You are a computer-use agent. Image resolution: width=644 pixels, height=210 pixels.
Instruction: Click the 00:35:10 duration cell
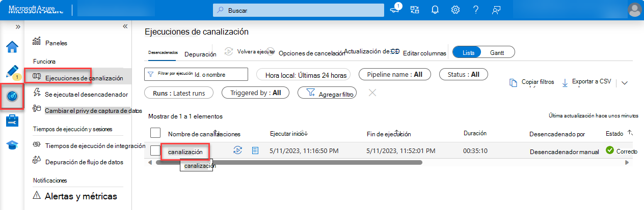pyautogui.click(x=475, y=151)
